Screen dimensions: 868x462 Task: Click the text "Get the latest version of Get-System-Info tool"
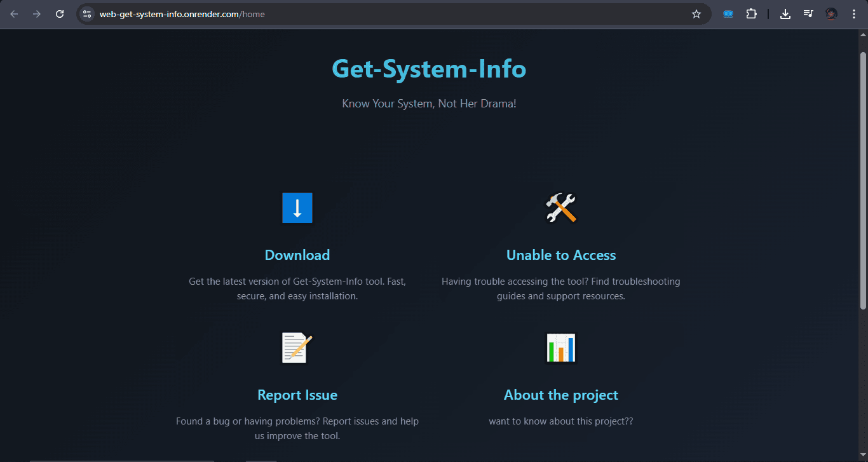286,281
